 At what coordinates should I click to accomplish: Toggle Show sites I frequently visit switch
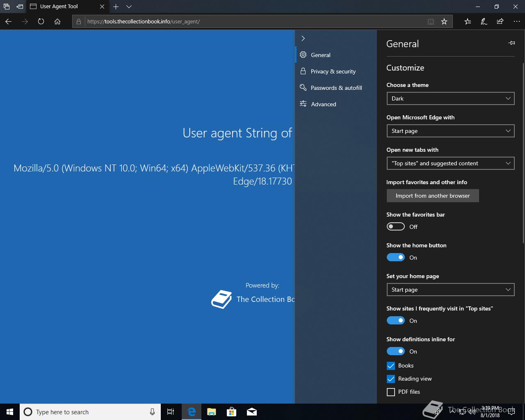pyautogui.click(x=396, y=320)
